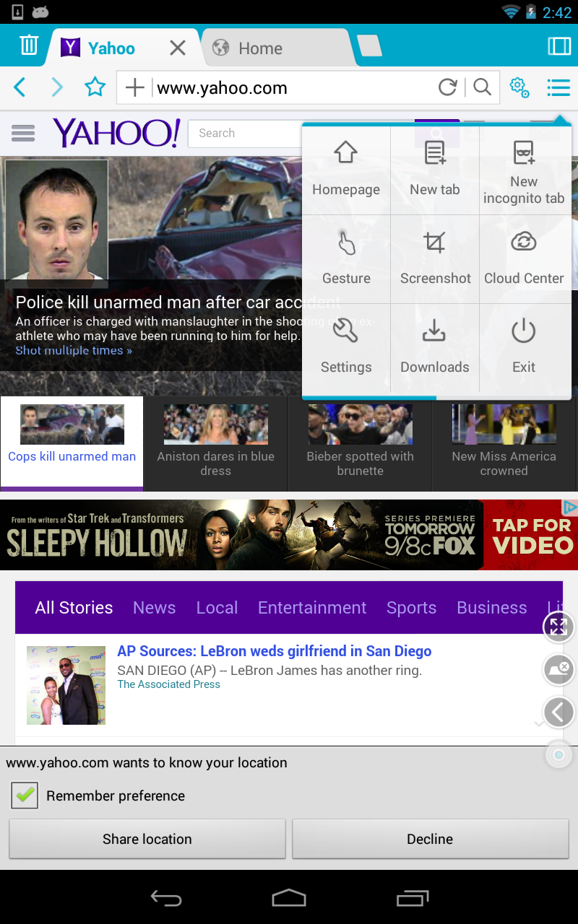Tap the Sleepy Hollow ad banner
This screenshot has width=578, height=924.
click(x=289, y=535)
